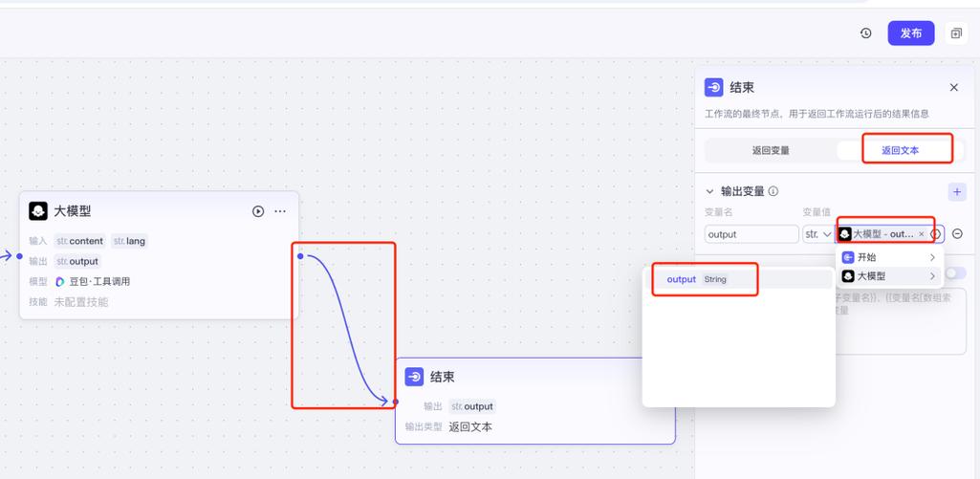Delete the output variable row with minus
Viewport: 980px width, 479px height.
pos(957,234)
